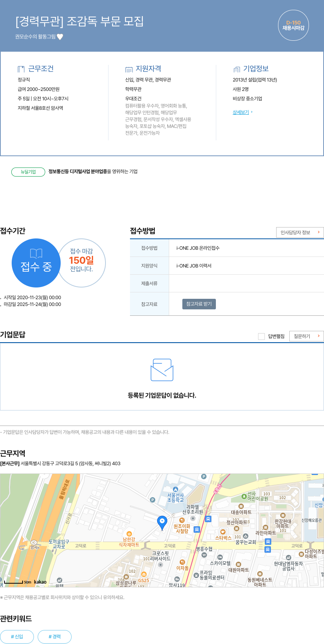Screen dimensions: 324x644
Task: Click the 비상장 중소기업 text
Action: (x=247, y=99)
